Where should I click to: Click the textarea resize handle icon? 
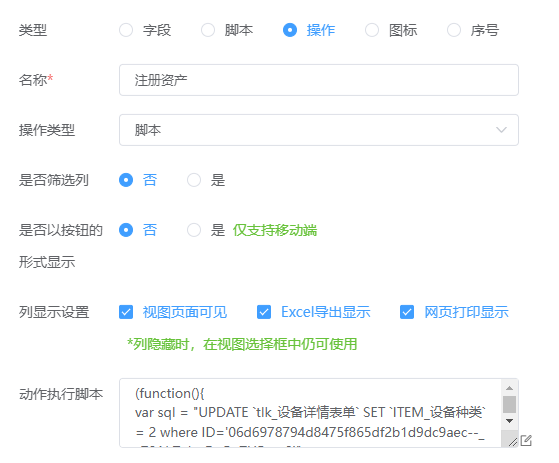pyautogui.click(x=513, y=442)
